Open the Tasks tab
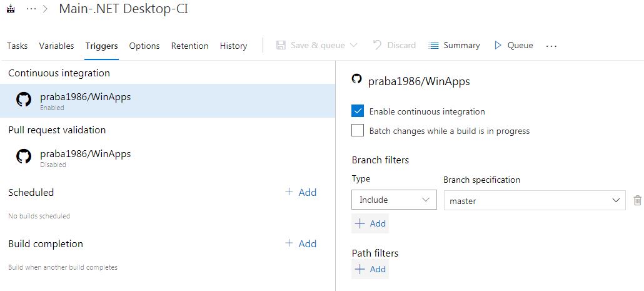Screen dimensions: 644x291 coord(18,46)
